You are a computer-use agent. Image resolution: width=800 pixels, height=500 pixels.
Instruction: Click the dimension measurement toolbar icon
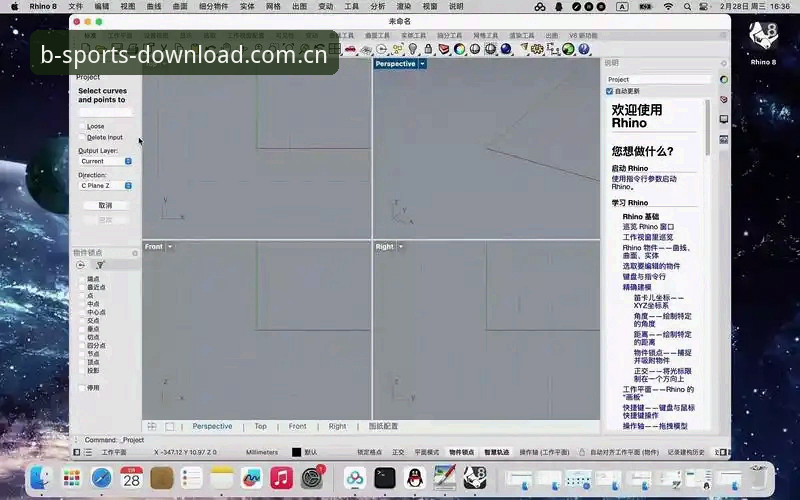[553, 49]
